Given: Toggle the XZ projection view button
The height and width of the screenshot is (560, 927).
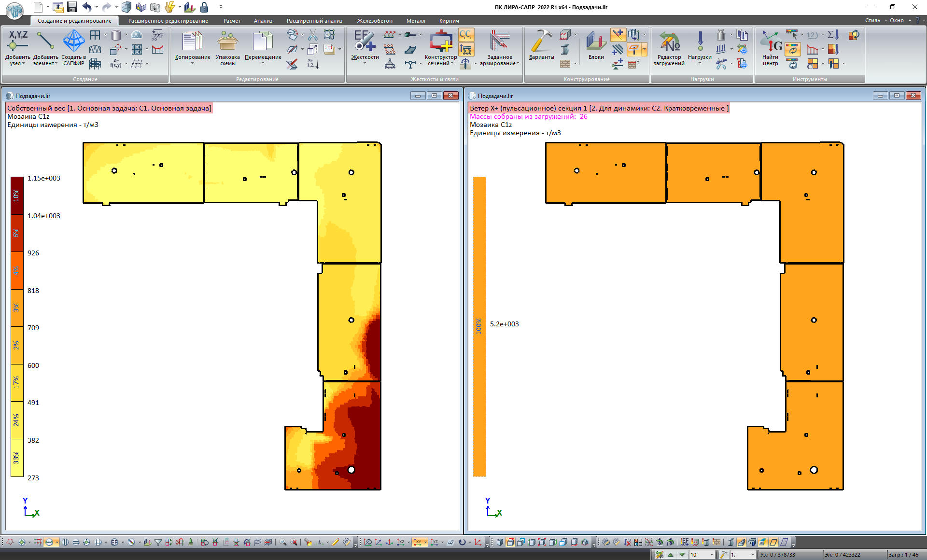Looking at the screenshot, I should [x=401, y=542].
